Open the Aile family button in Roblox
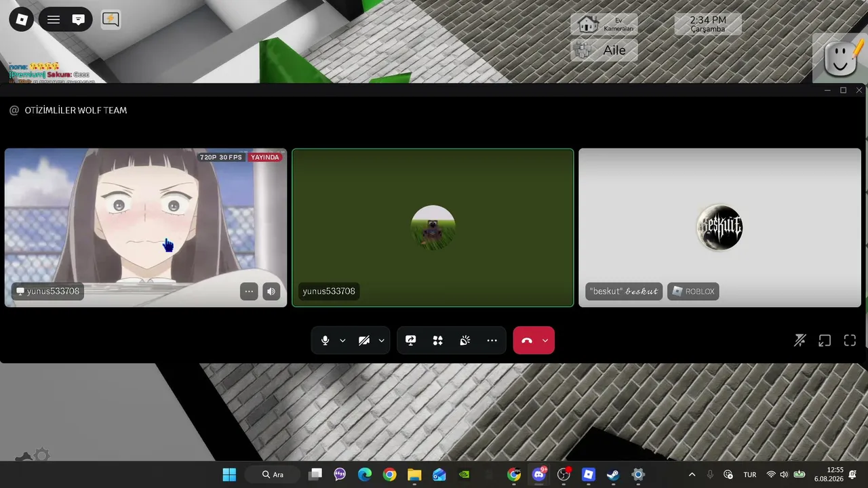Screen dimensions: 868x488 604,50
